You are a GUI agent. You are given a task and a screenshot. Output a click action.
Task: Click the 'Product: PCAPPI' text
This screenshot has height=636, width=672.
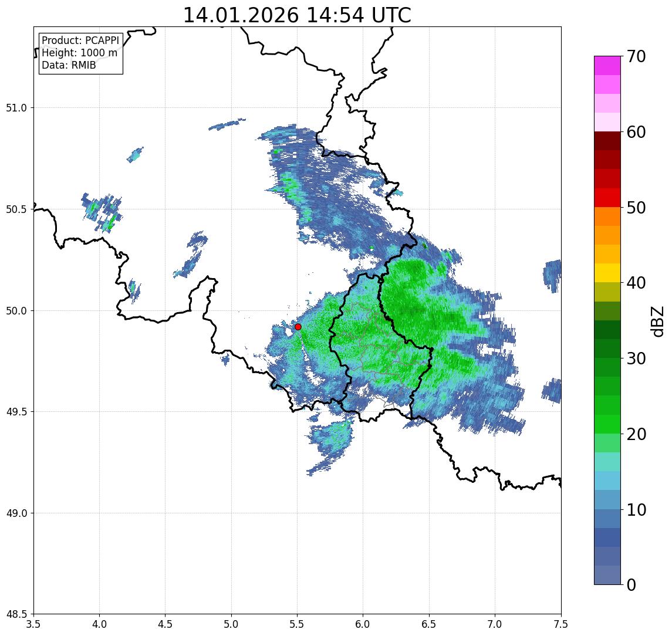80,40
